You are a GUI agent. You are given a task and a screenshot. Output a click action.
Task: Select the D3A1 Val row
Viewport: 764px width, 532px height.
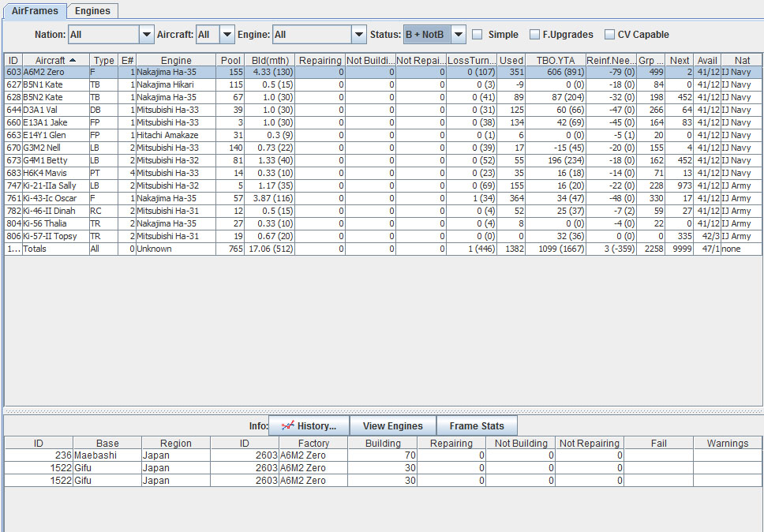384,110
